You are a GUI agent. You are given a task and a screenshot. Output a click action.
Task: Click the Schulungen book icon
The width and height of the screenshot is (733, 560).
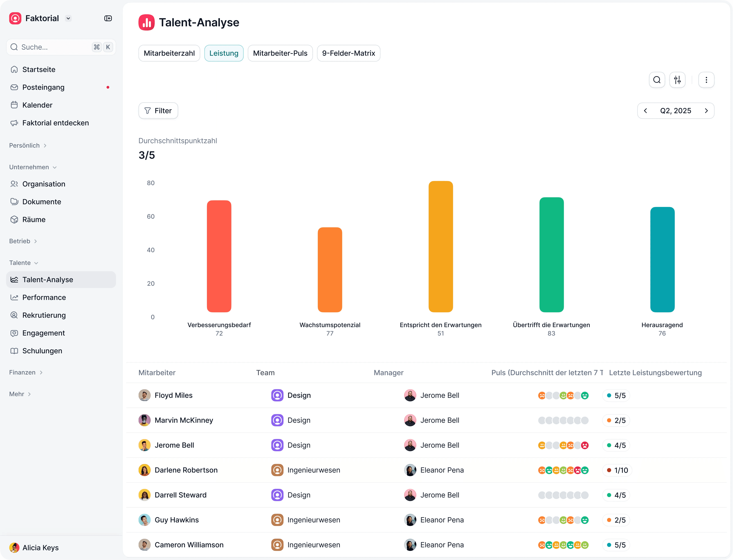14,351
